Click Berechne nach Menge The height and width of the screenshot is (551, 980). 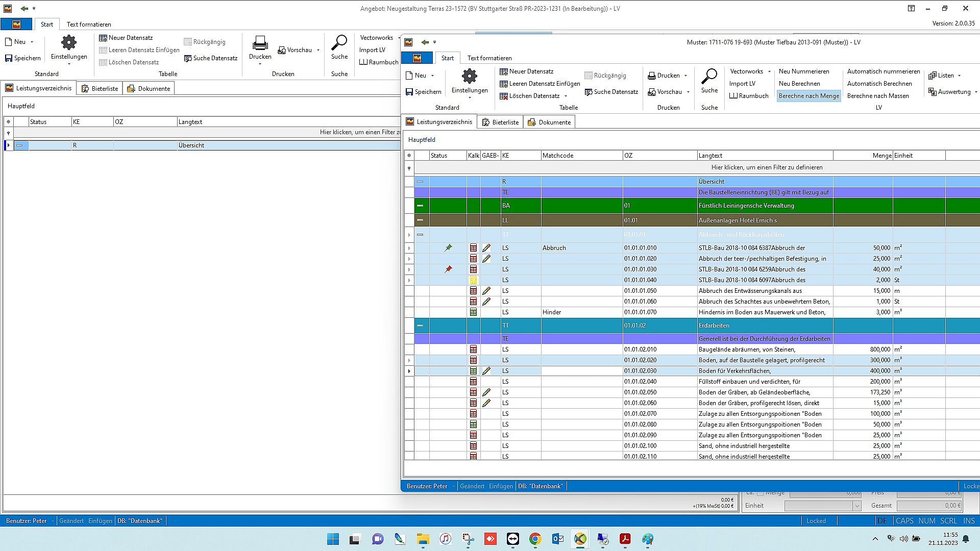pyautogui.click(x=808, y=96)
